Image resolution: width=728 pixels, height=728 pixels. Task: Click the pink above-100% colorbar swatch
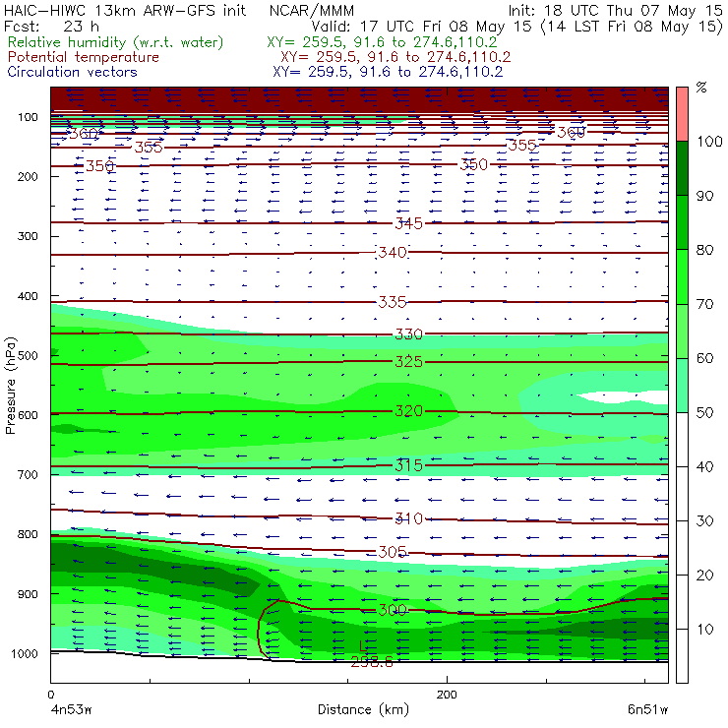click(682, 114)
